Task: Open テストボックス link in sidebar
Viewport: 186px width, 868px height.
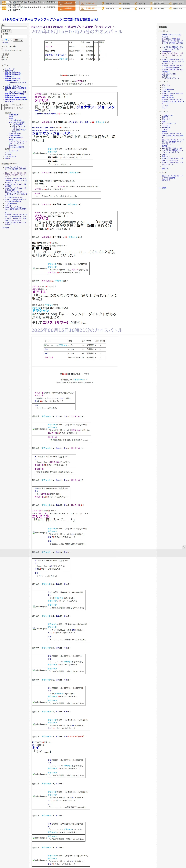Action: click(10, 157)
